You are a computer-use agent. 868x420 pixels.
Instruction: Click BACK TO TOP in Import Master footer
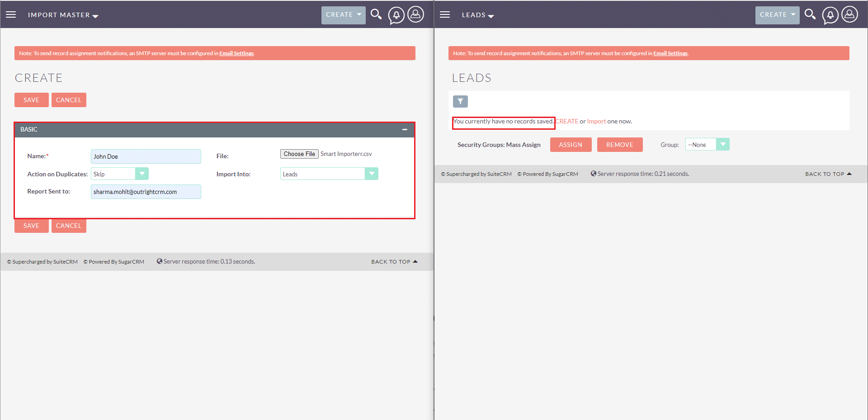394,262
